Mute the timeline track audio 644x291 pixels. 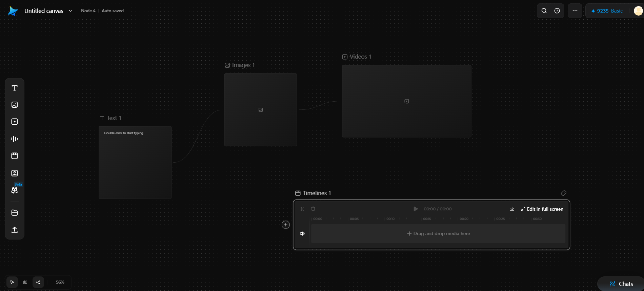(x=302, y=233)
